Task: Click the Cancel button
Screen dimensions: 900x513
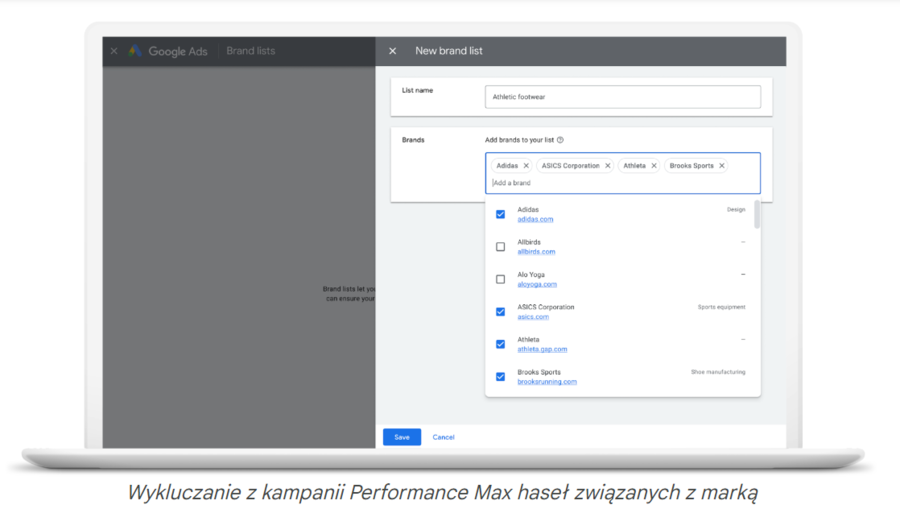Action: (x=443, y=437)
